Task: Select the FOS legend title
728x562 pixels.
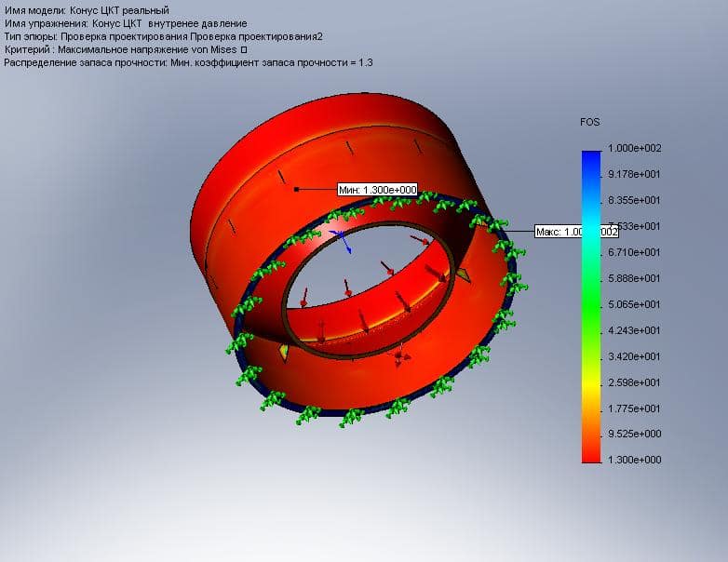Action: tap(588, 122)
